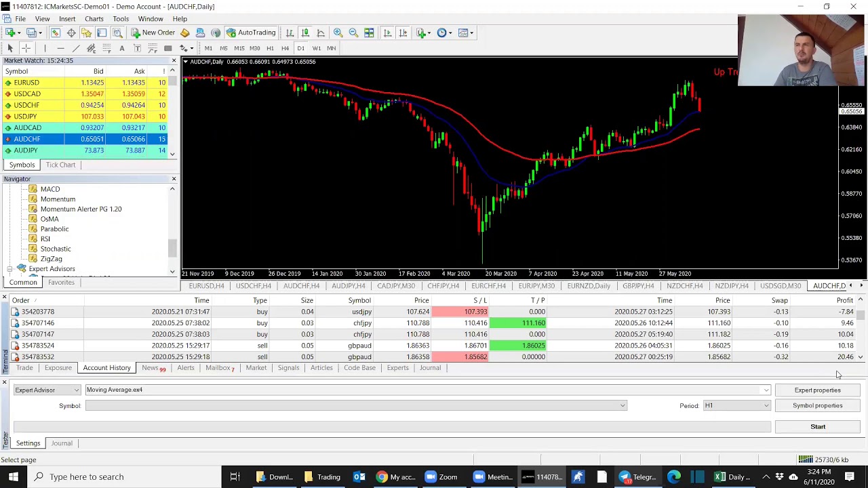Toggle the Strategy Tester magnifier icon

coord(117,33)
